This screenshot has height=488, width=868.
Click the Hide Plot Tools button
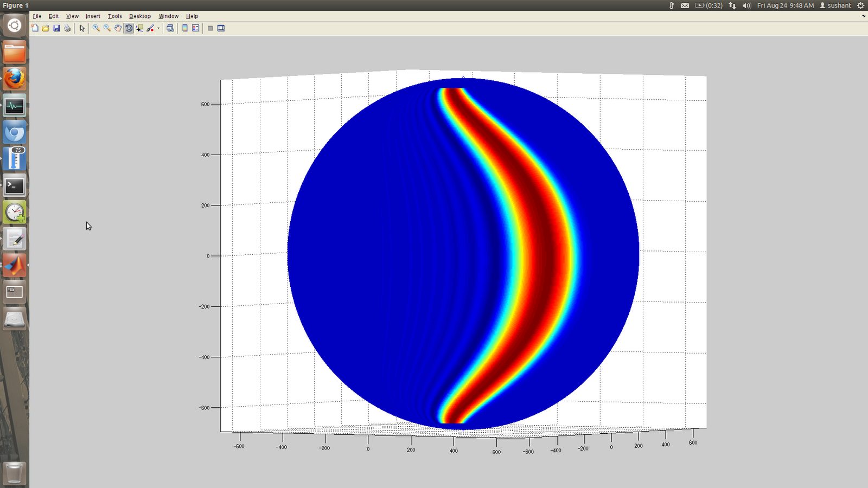[210, 28]
